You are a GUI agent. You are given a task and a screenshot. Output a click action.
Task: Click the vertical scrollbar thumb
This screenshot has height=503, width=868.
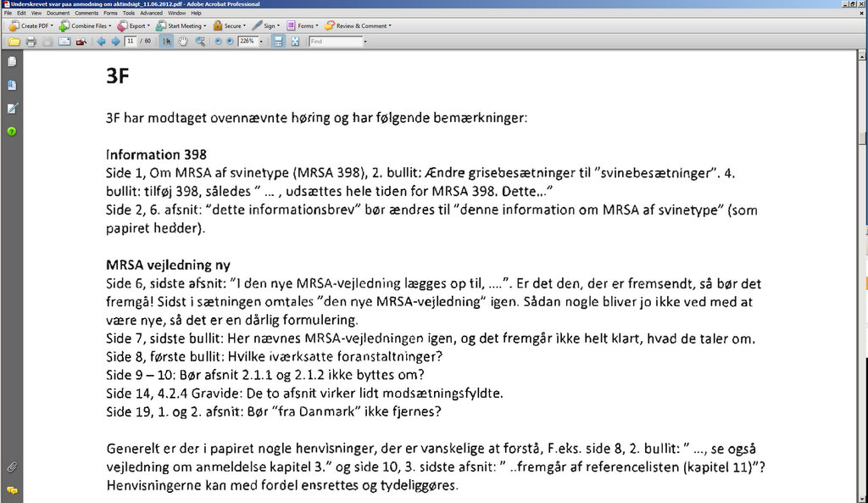862,138
